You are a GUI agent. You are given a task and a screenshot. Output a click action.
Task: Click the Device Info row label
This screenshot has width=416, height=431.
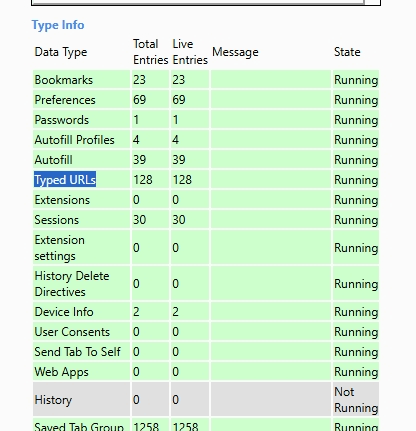tap(64, 312)
